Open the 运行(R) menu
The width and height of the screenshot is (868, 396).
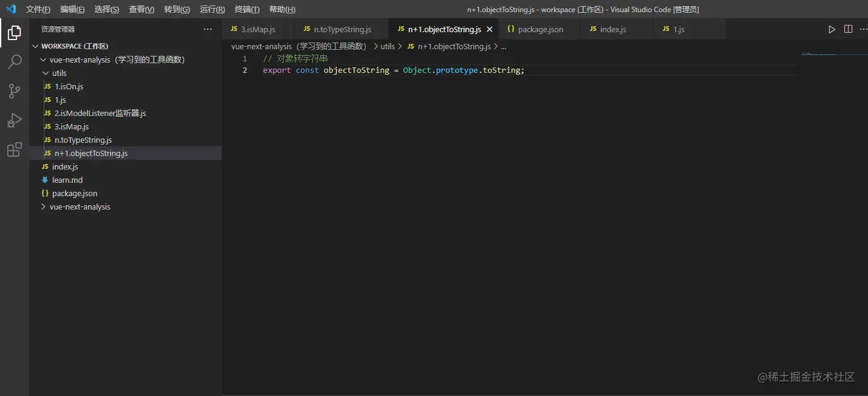coord(212,9)
